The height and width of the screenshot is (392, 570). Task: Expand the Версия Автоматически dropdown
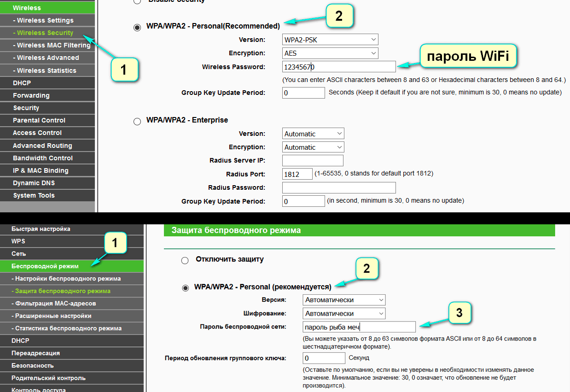tap(344, 300)
